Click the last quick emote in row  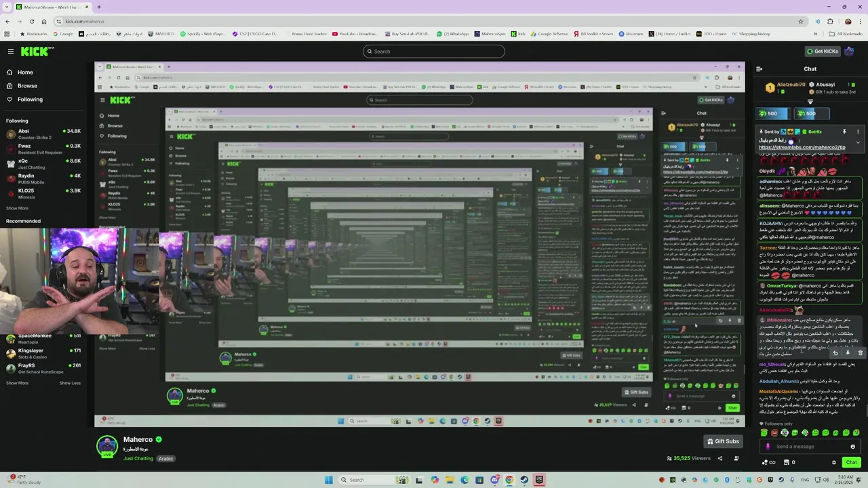(x=856, y=432)
